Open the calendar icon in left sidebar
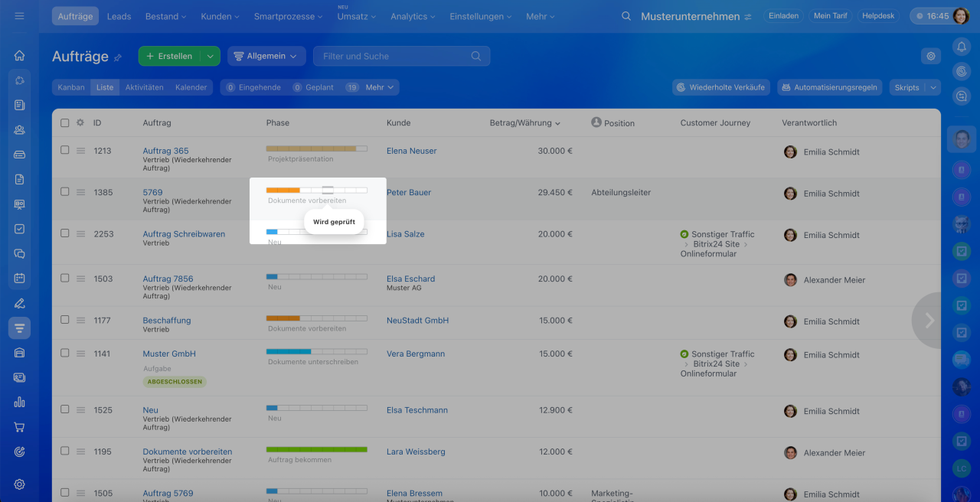Image resolution: width=980 pixels, height=502 pixels. click(x=19, y=278)
